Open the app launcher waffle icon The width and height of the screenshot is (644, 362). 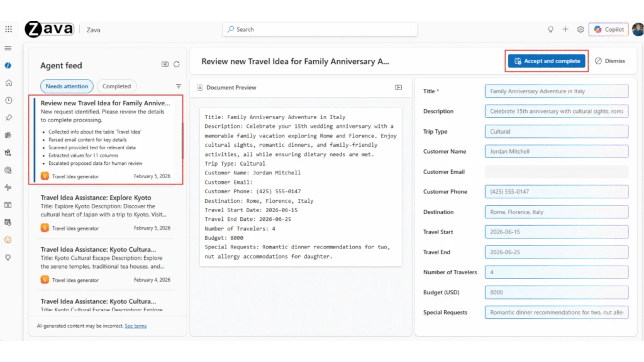pyautogui.click(x=9, y=29)
